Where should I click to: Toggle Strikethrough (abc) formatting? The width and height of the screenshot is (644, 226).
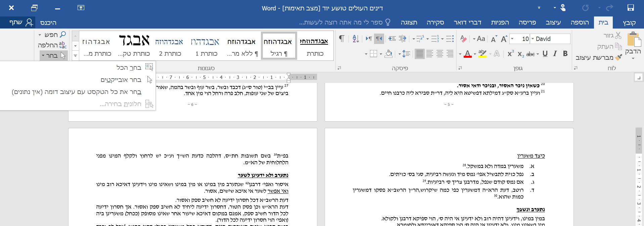531,54
